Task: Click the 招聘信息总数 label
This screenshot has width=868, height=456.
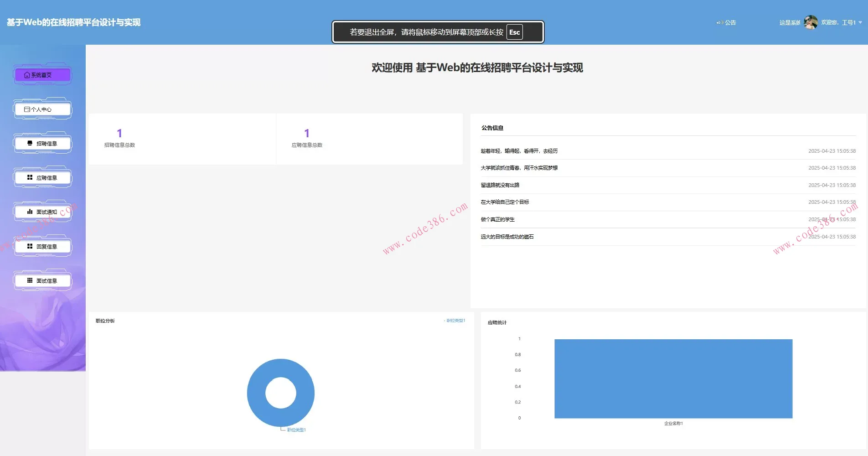Action: pos(119,145)
